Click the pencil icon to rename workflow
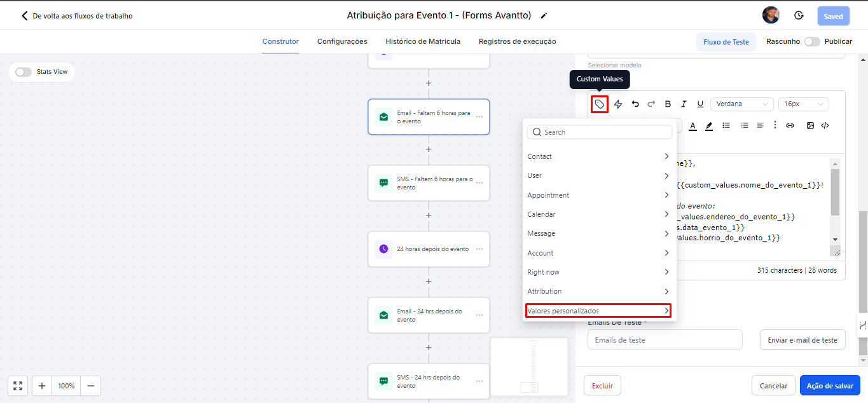Image resolution: width=868 pixels, height=403 pixels. coord(544,16)
